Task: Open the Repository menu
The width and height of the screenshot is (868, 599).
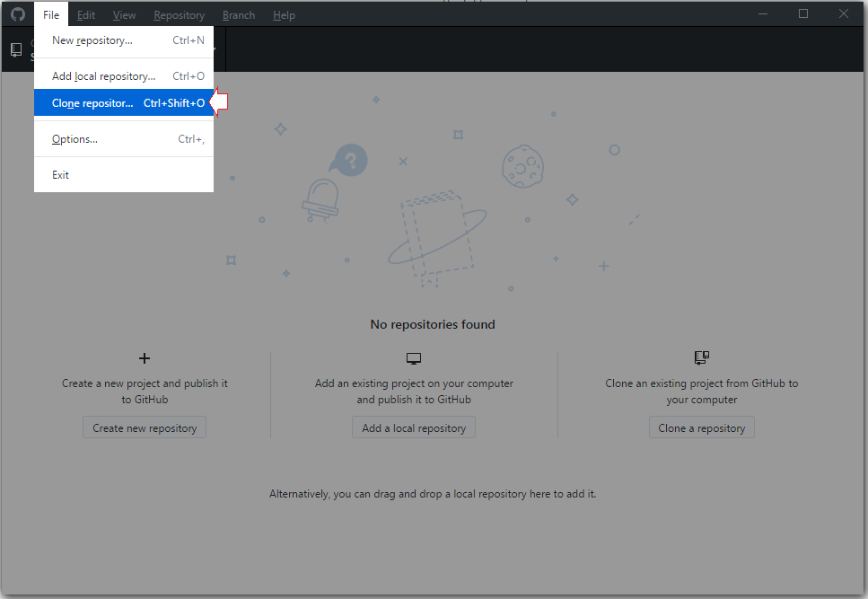Action: click(179, 15)
